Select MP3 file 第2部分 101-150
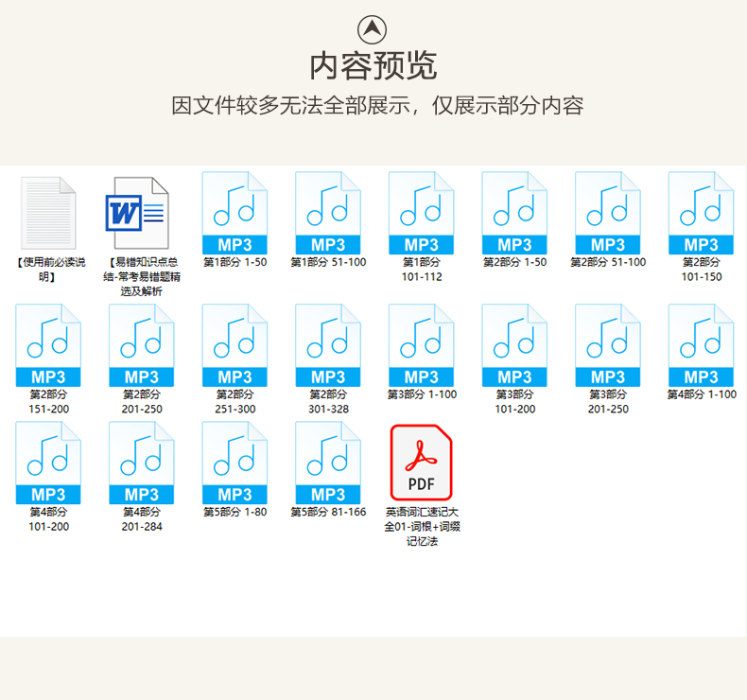This screenshot has height=700, width=747. click(702, 213)
